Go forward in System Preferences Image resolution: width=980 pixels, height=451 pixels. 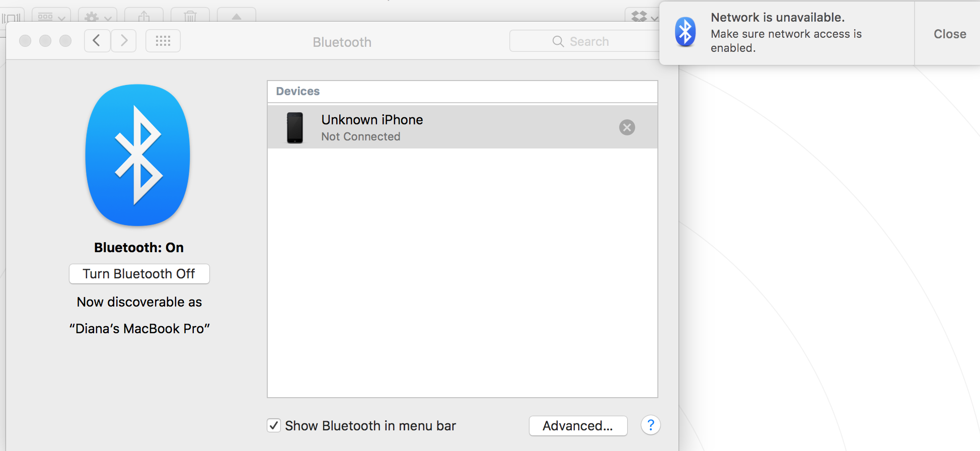coord(124,41)
